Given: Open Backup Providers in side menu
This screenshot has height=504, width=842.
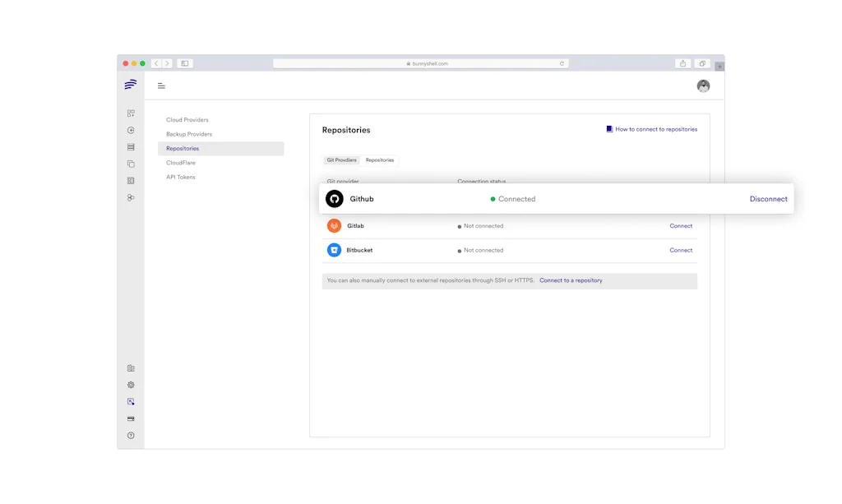Looking at the screenshot, I should click(189, 134).
